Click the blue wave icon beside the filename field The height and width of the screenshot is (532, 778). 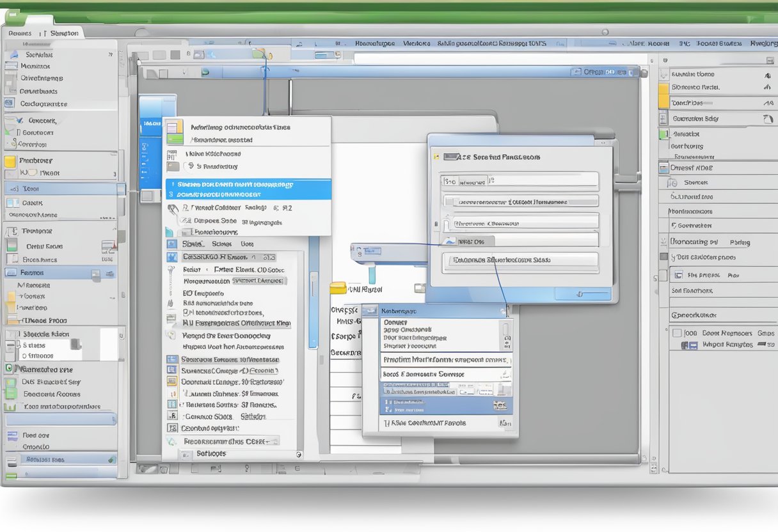[451, 241]
